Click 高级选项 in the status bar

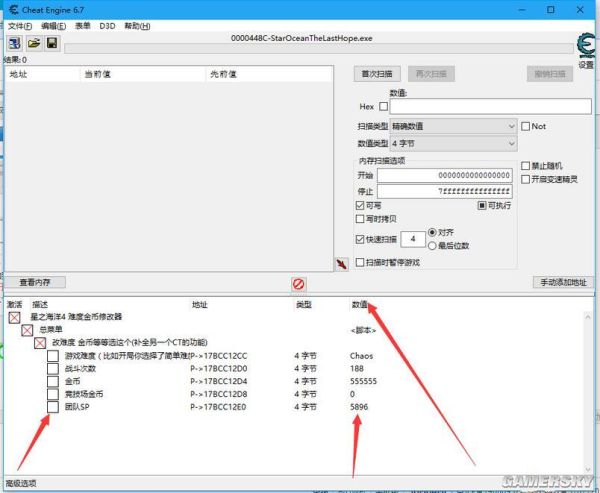point(21,483)
